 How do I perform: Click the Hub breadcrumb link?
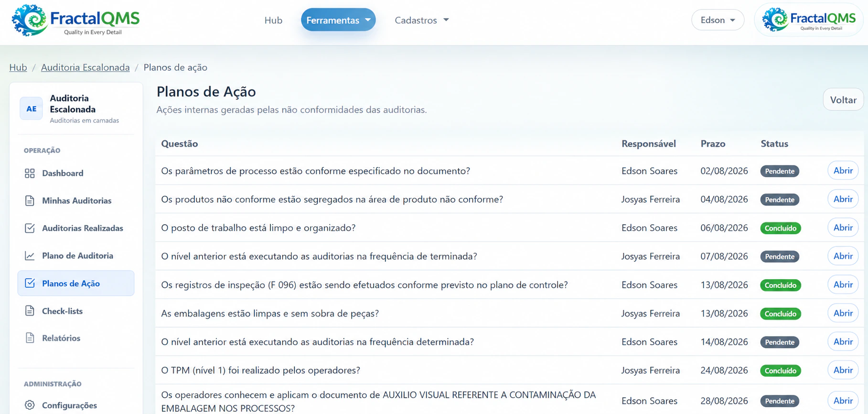click(x=18, y=67)
